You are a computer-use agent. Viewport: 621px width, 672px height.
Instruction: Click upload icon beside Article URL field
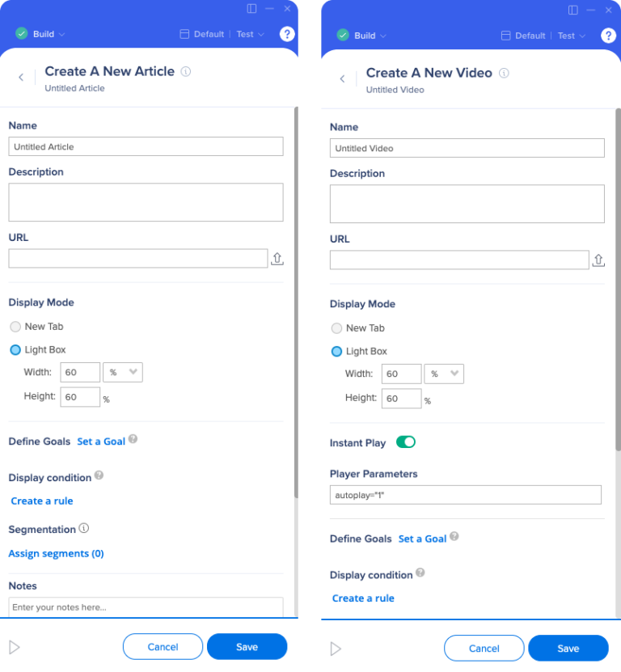277,259
